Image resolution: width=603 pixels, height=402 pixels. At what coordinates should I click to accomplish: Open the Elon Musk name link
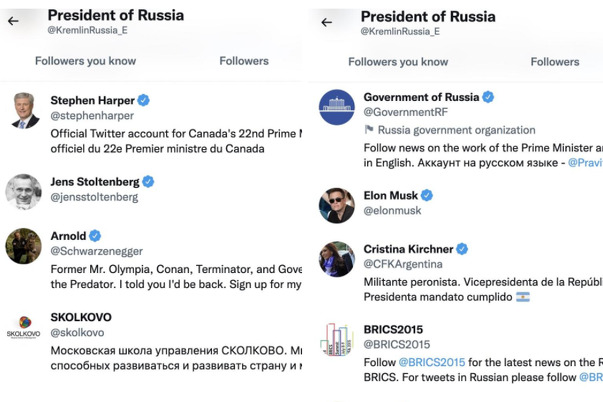click(390, 195)
